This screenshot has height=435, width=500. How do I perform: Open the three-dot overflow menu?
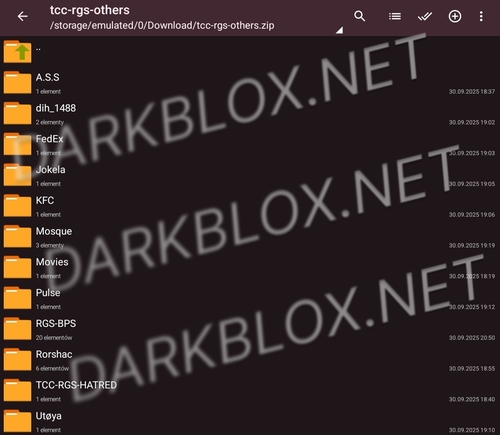click(x=481, y=16)
